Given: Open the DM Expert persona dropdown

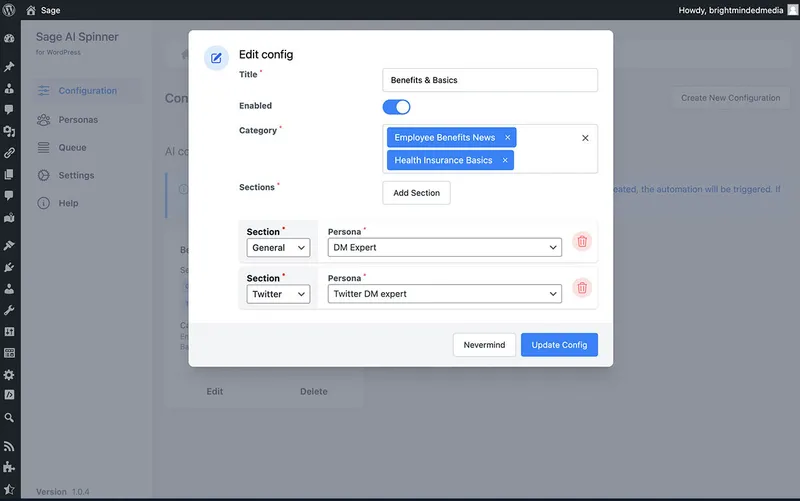Looking at the screenshot, I should (x=444, y=247).
